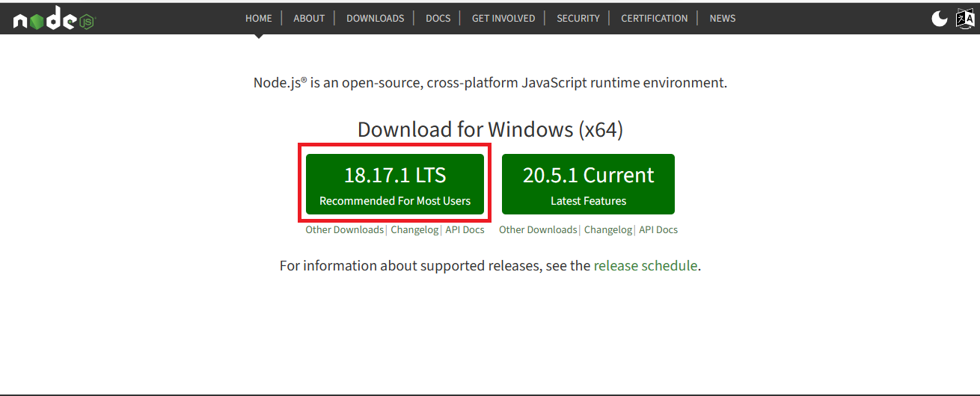Image resolution: width=980 pixels, height=396 pixels.
Task: Toggle dark mode with moon icon
Action: coord(939,19)
